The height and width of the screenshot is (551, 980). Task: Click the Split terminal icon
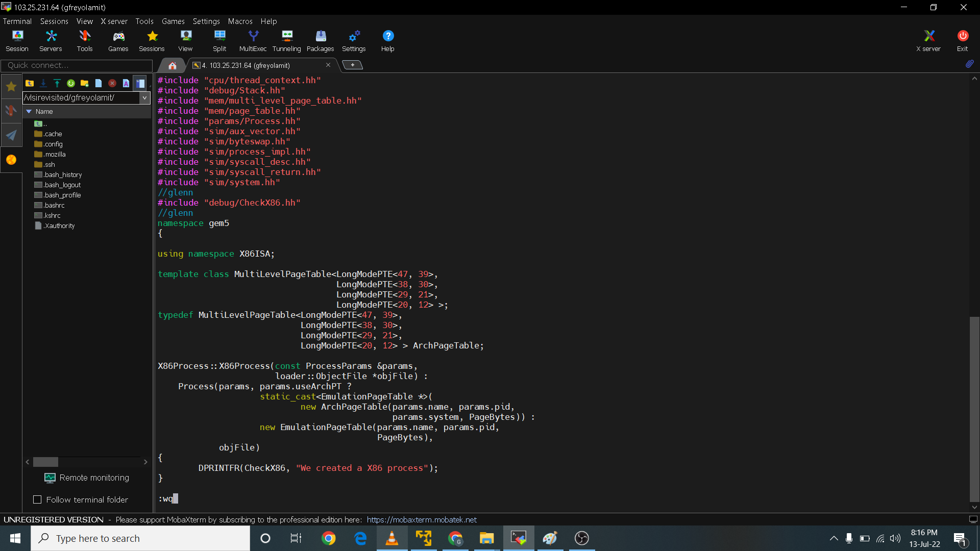[219, 40]
